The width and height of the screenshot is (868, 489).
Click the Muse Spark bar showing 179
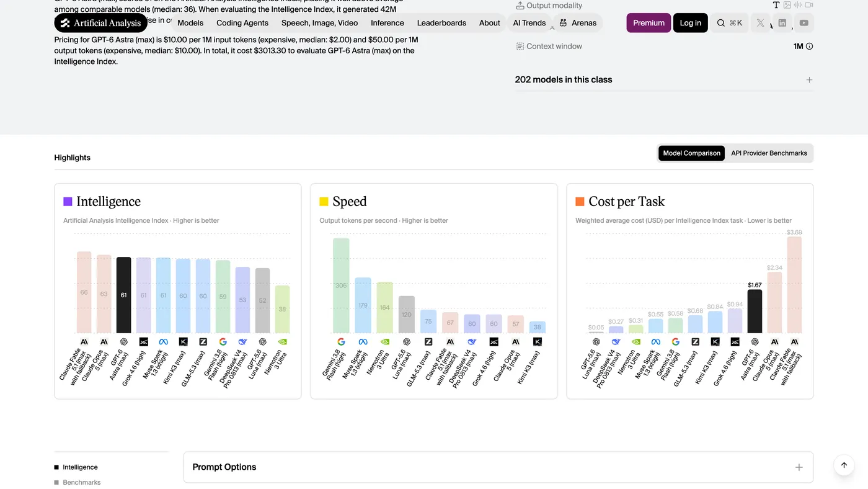pyautogui.click(x=363, y=305)
